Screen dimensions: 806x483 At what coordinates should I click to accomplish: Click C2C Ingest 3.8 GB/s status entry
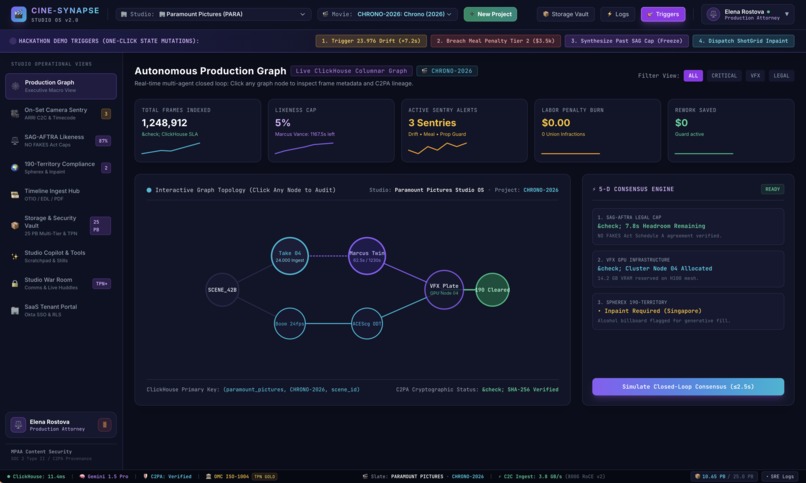551,476
